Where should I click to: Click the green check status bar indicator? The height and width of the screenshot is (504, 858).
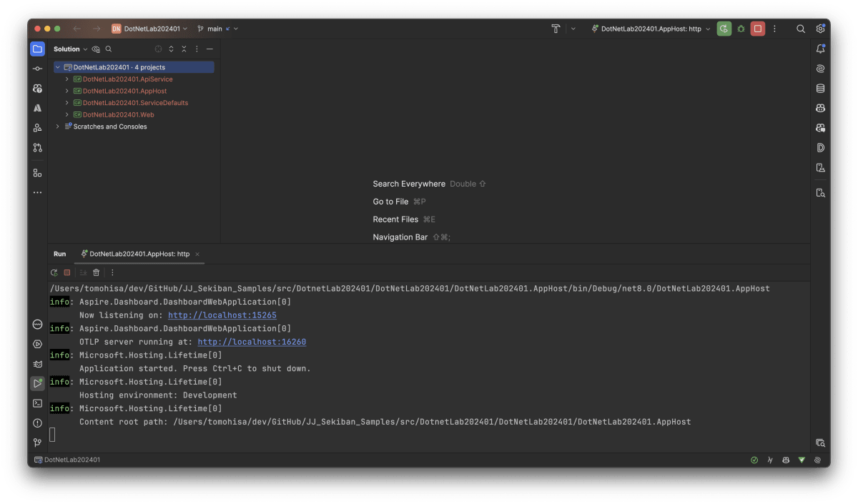coord(754,460)
